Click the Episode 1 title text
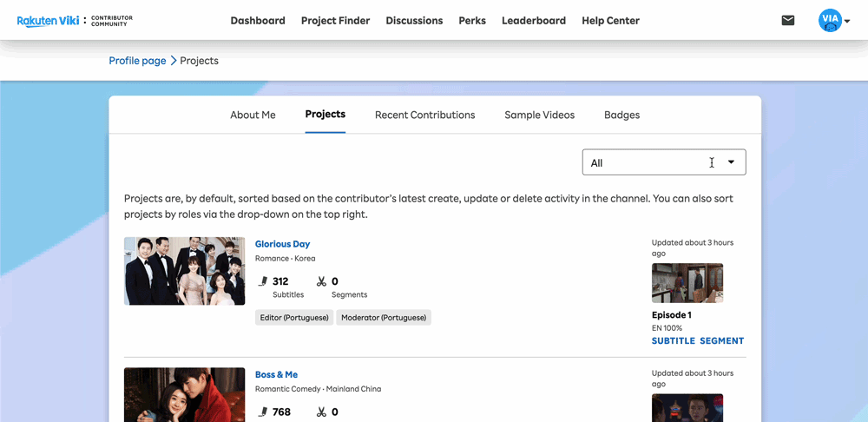The width and height of the screenshot is (868, 422). 672,315
